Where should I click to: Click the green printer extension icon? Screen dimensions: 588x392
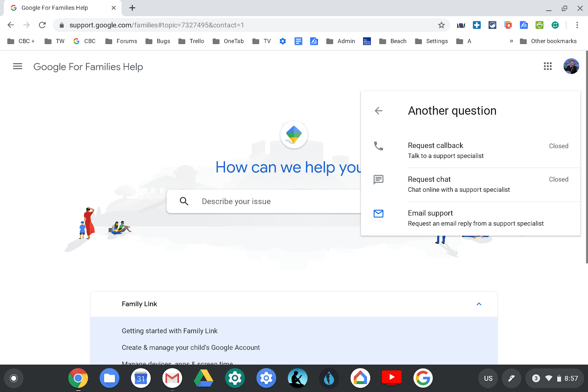539,25
